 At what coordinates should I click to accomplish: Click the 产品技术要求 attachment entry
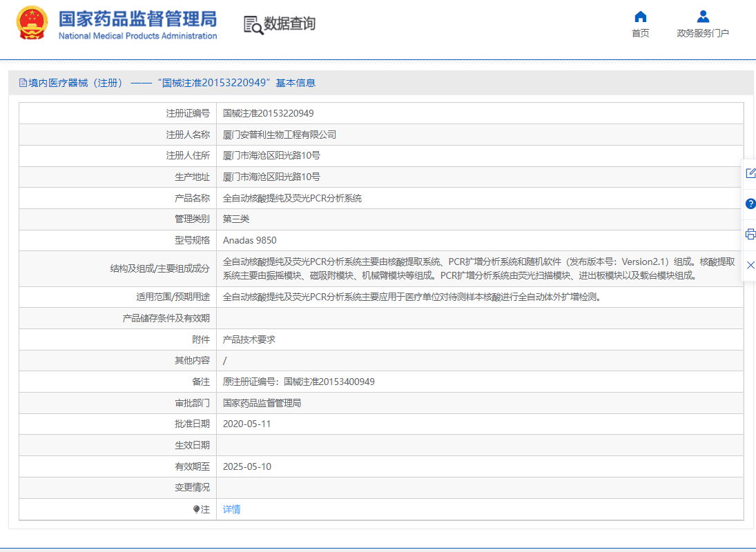click(249, 339)
